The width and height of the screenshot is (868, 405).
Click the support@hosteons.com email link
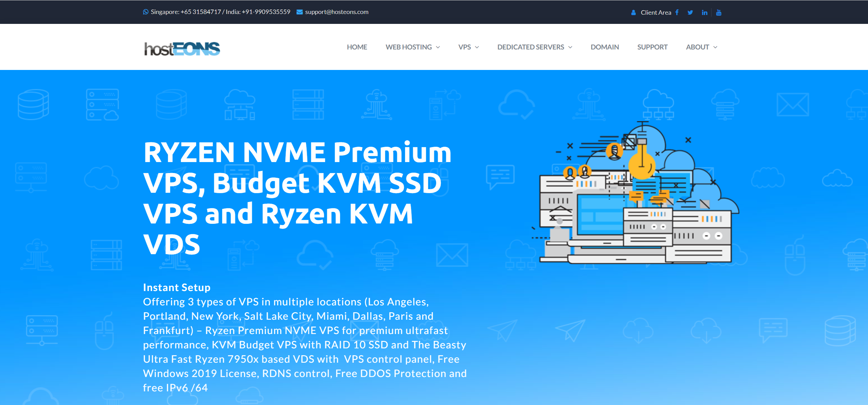pyautogui.click(x=336, y=12)
